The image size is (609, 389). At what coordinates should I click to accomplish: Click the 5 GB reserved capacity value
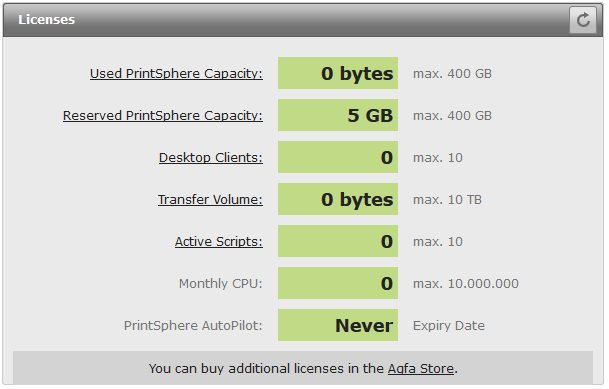tap(338, 115)
